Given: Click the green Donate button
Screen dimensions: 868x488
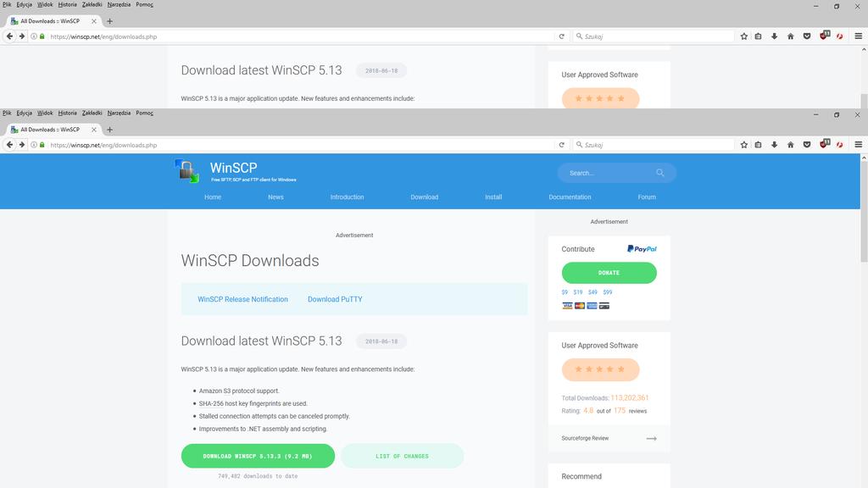Looking at the screenshot, I should click(609, 273).
